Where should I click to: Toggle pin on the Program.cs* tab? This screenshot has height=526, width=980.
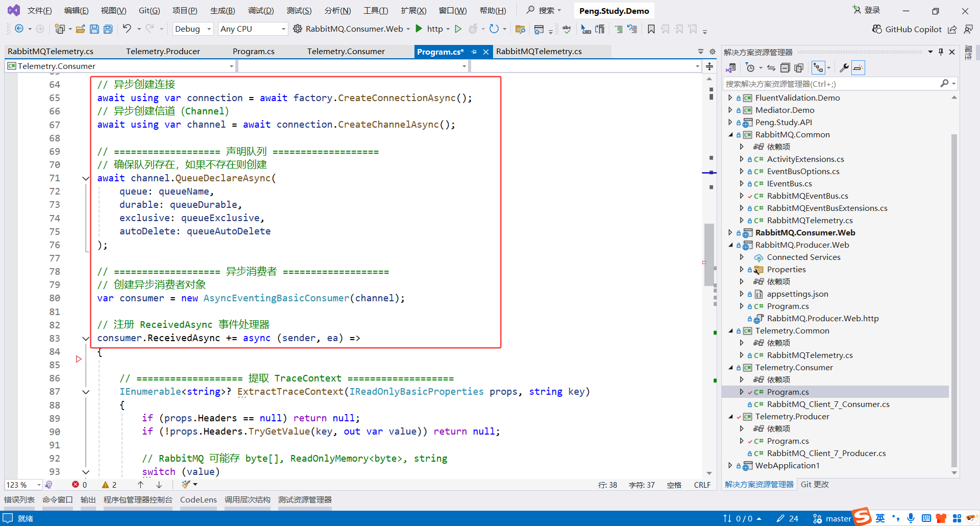click(x=474, y=52)
